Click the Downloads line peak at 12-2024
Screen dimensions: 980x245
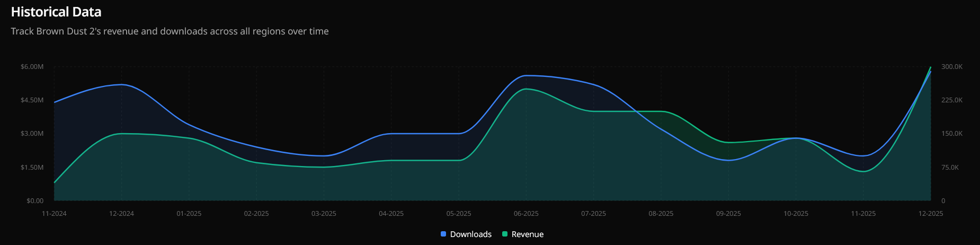(x=121, y=84)
